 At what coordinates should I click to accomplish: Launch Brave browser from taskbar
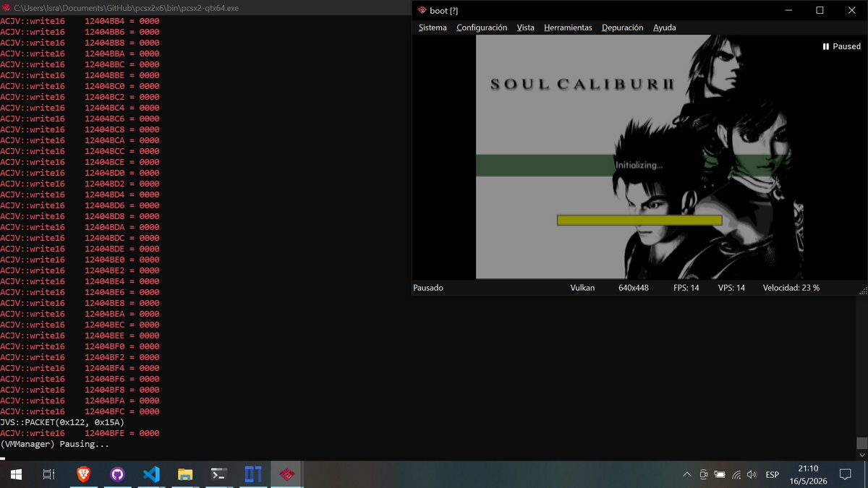(83, 474)
